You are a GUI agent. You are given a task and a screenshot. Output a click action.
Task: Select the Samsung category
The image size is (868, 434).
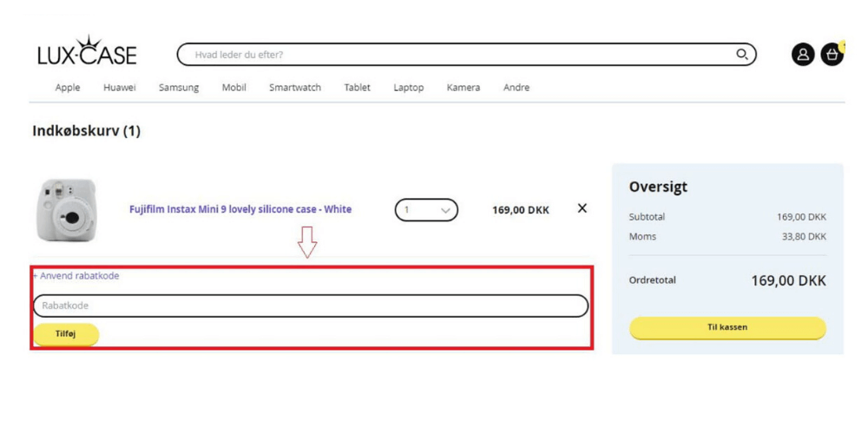coord(179,88)
